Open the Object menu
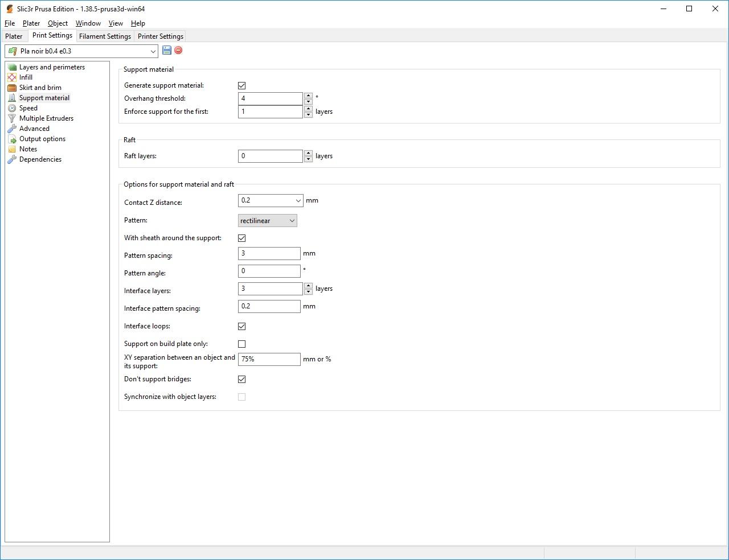This screenshot has height=560, width=729. coord(58,23)
